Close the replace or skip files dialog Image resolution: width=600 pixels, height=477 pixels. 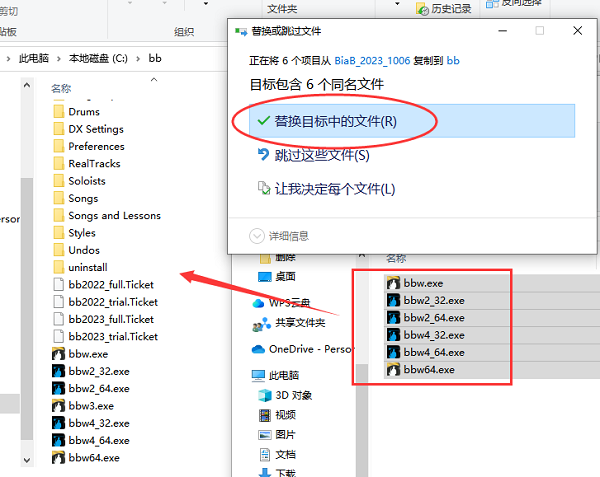coord(577,31)
